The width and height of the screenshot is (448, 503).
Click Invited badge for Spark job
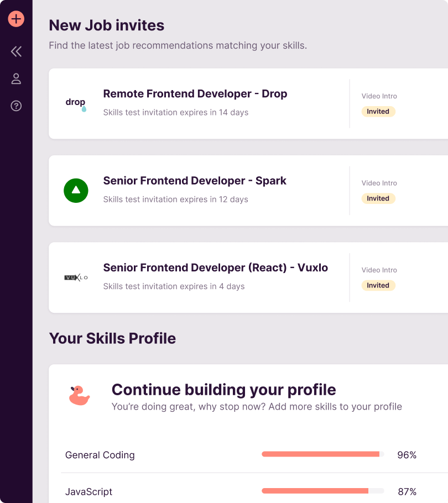tap(378, 198)
